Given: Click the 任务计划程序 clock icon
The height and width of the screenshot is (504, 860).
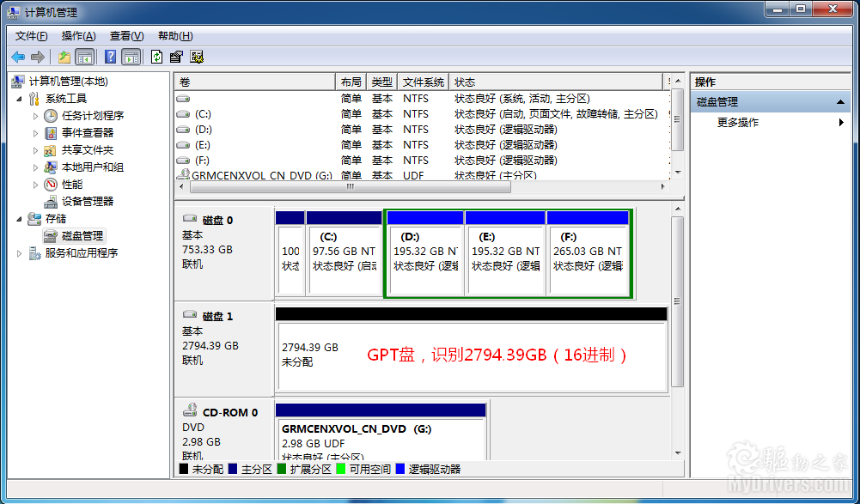Looking at the screenshot, I should point(52,115).
